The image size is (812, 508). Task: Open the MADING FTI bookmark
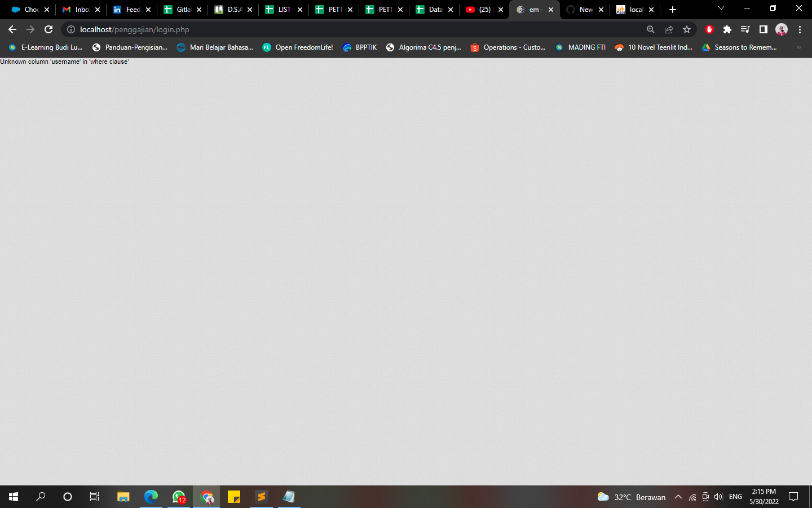click(586, 47)
